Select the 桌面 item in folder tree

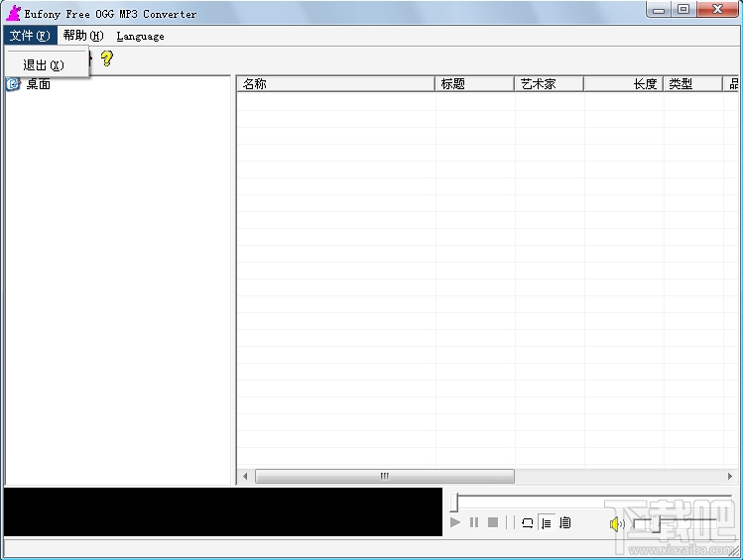[x=39, y=84]
